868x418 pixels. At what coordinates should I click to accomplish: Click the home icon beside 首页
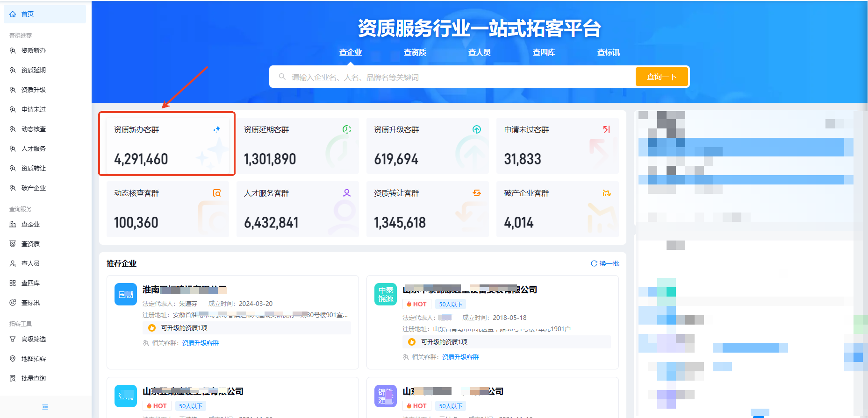point(13,14)
